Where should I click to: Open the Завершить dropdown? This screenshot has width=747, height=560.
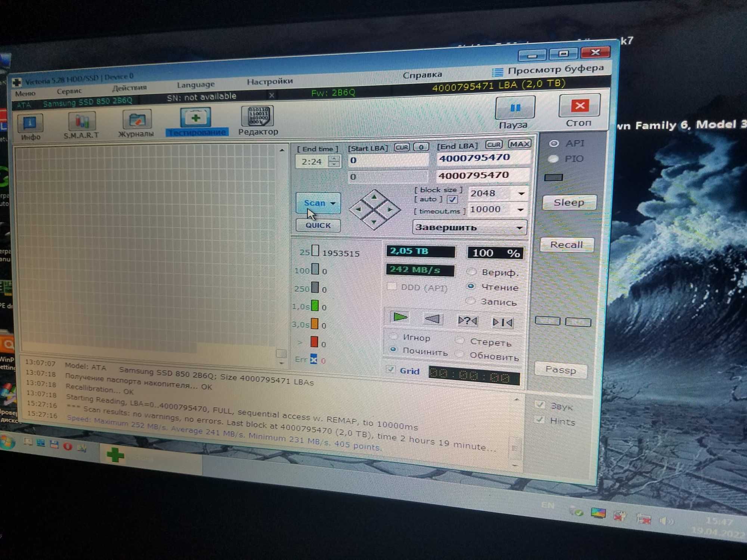pos(470,227)
